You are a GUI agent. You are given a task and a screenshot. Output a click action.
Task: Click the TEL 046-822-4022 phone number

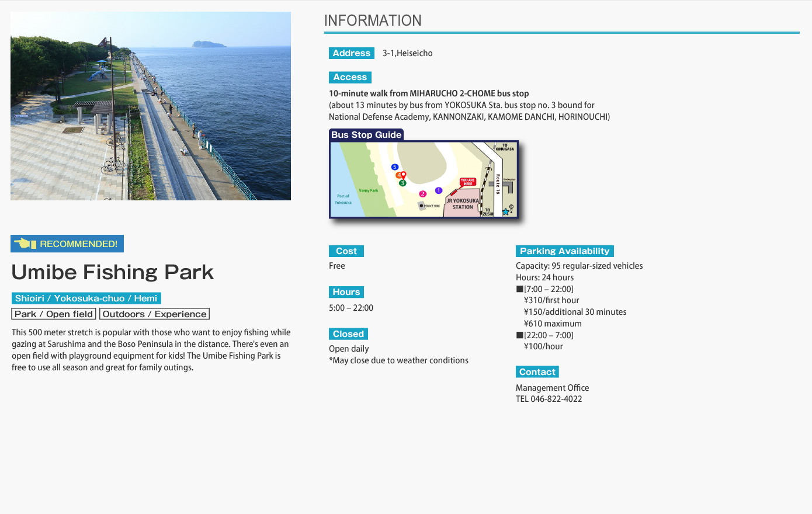click(x=549, y=399)
